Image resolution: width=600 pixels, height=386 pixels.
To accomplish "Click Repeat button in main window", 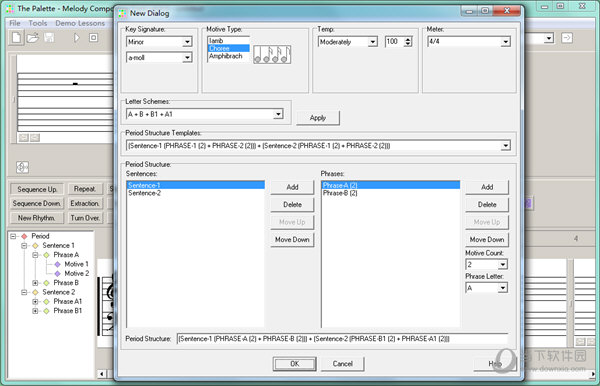I will pyautogui.click(x=85, y=189).
